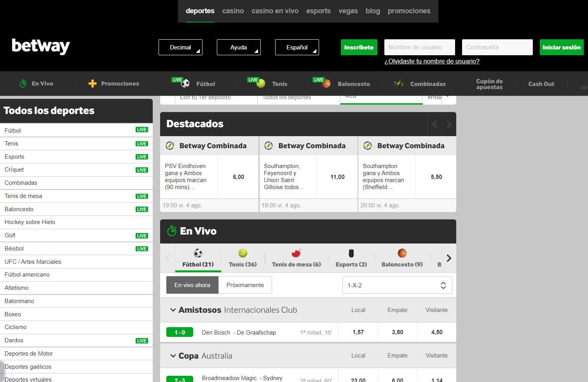Open the Español language dropdown
588x382 pixels.
(297, 47)
